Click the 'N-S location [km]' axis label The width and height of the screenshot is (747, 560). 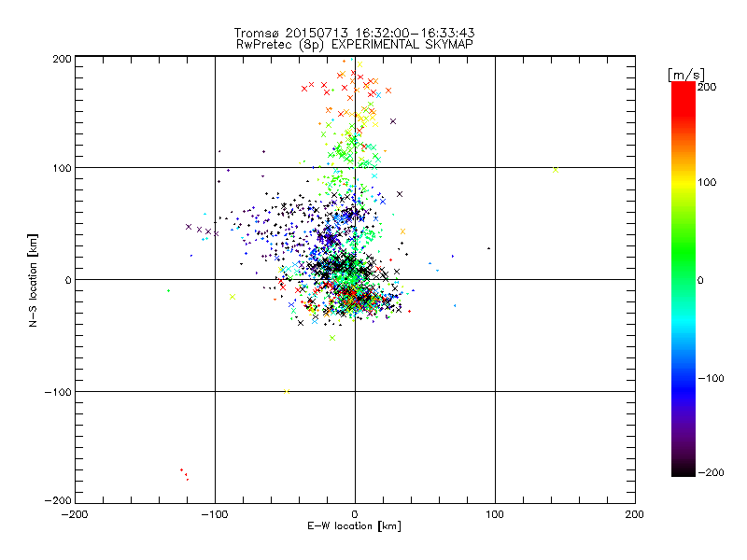click(x=33, y=280)
